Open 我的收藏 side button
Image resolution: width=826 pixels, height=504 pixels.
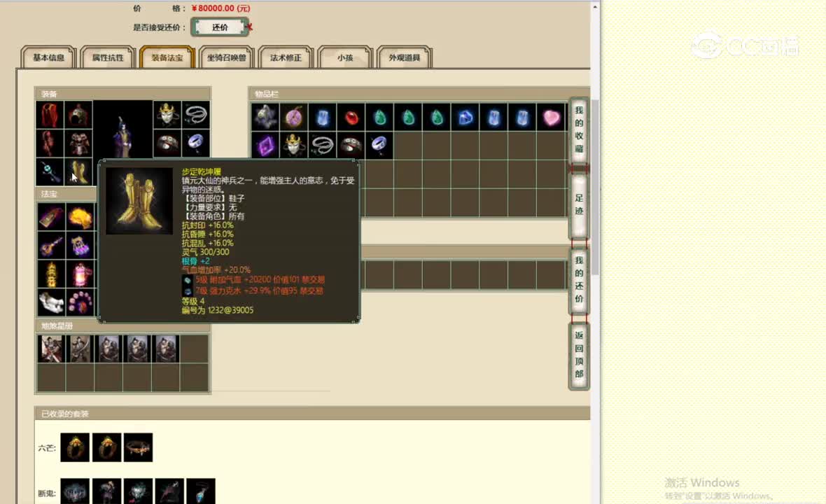pos(579,129)
